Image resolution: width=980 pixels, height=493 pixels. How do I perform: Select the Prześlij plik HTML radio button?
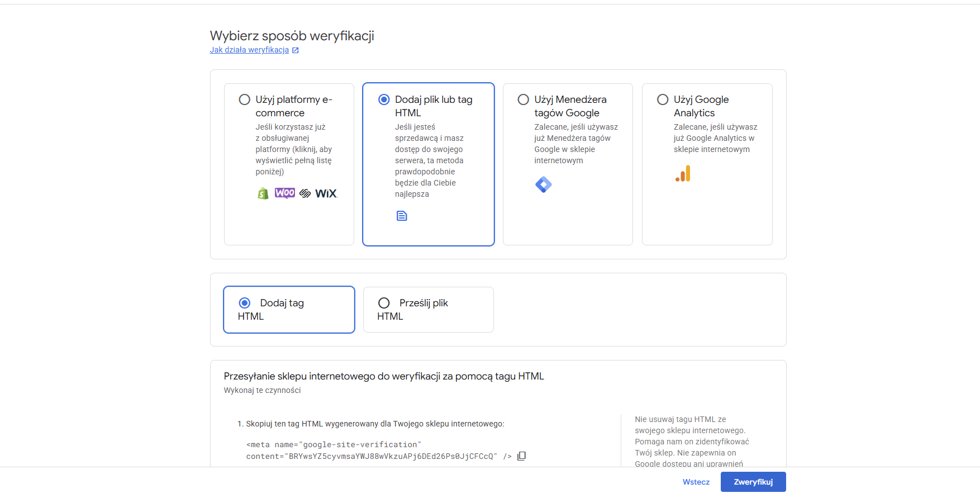coord(384,303)
